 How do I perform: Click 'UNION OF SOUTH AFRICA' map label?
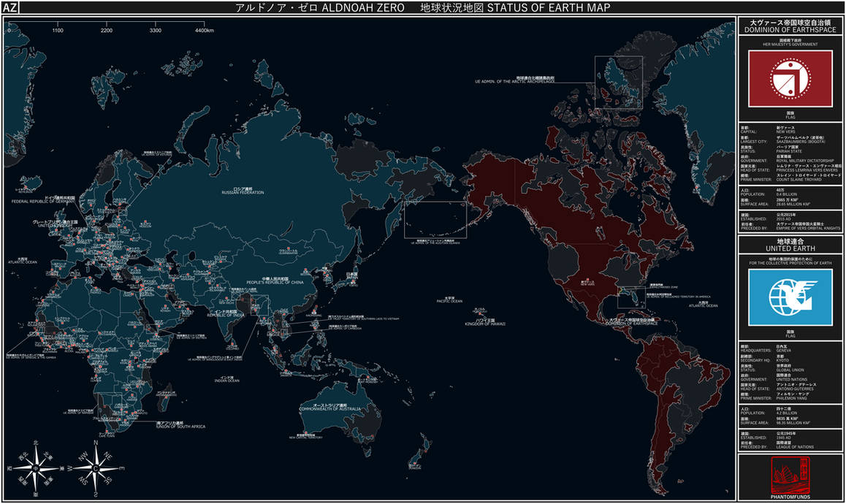pyautogui.click(x=180, y=427)
